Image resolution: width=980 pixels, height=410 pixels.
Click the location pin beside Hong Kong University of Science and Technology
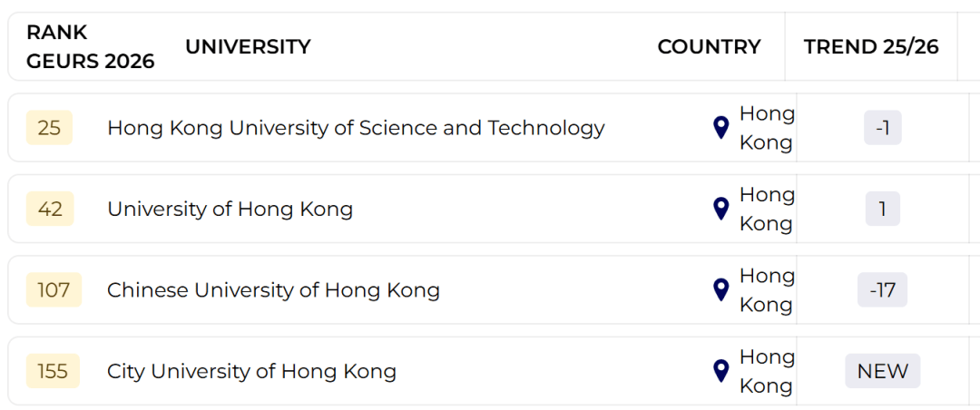pyautogui.click(x=721, y=128)
